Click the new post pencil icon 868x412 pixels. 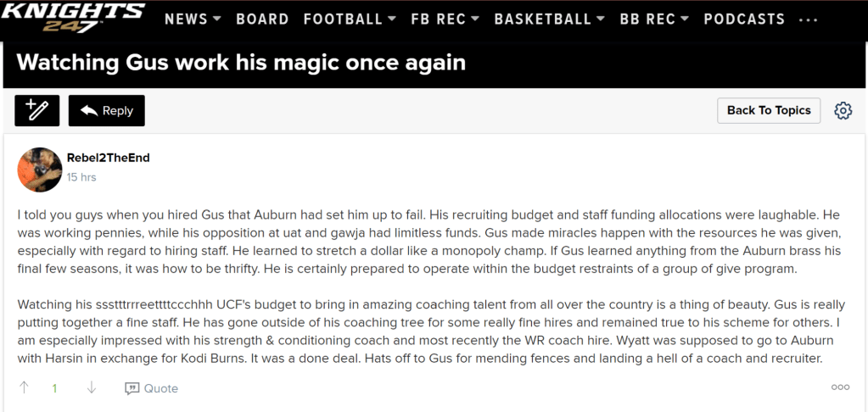36,110
